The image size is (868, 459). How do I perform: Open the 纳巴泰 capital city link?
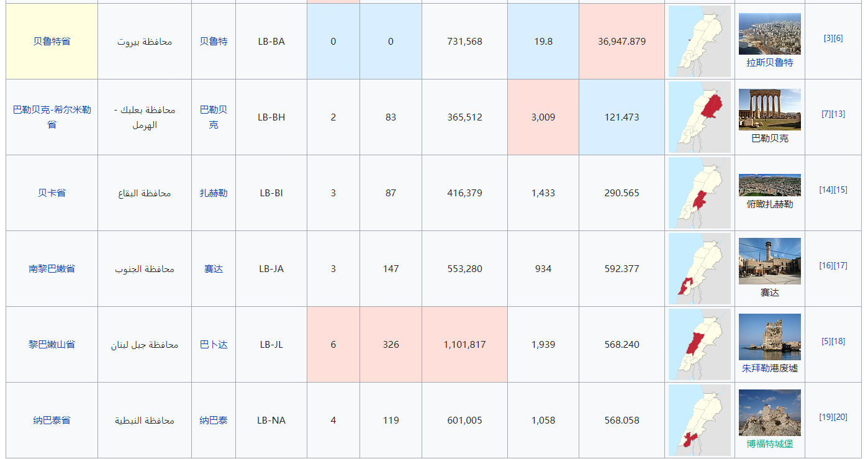(x=214, y=420)
